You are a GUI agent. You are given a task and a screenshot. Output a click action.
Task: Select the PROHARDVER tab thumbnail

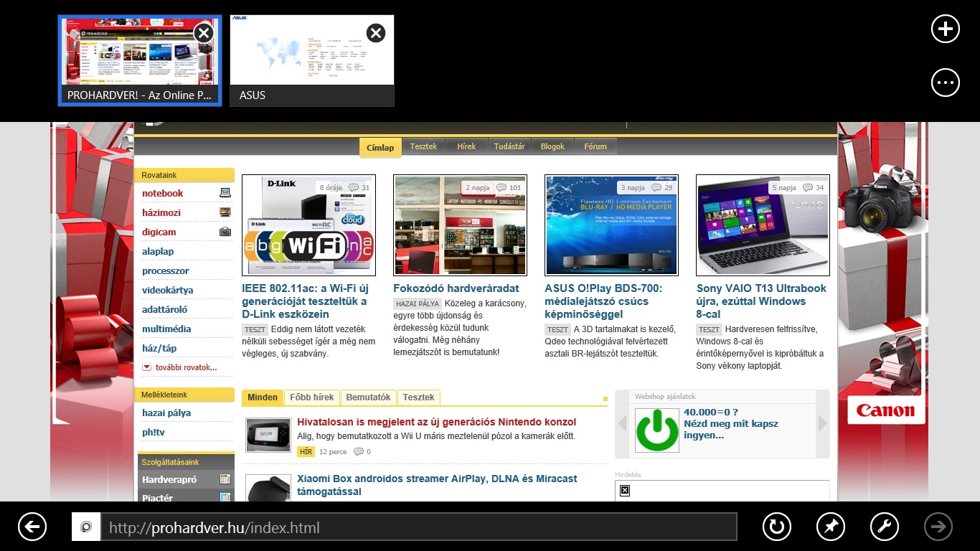click(140, 60)
